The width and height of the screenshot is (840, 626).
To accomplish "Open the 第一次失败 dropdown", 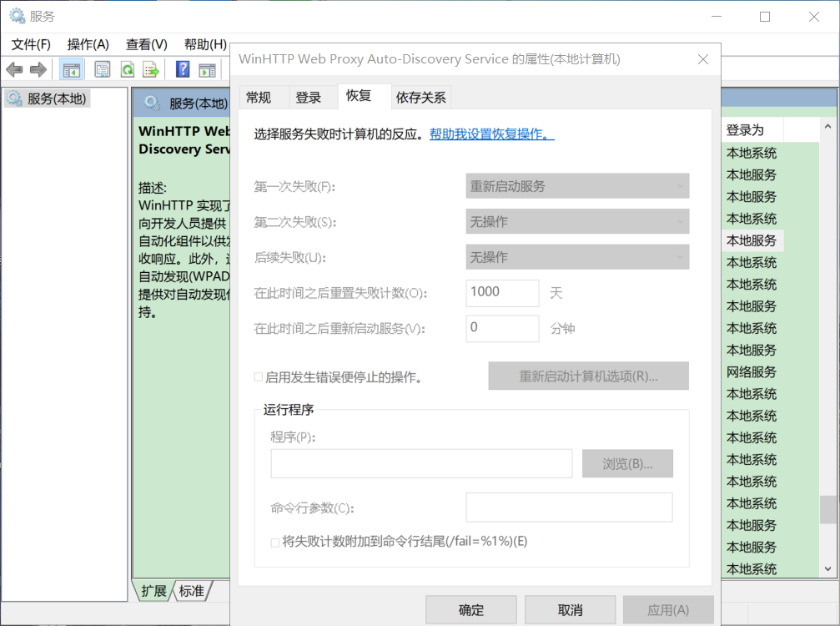I will pos(577,186).
